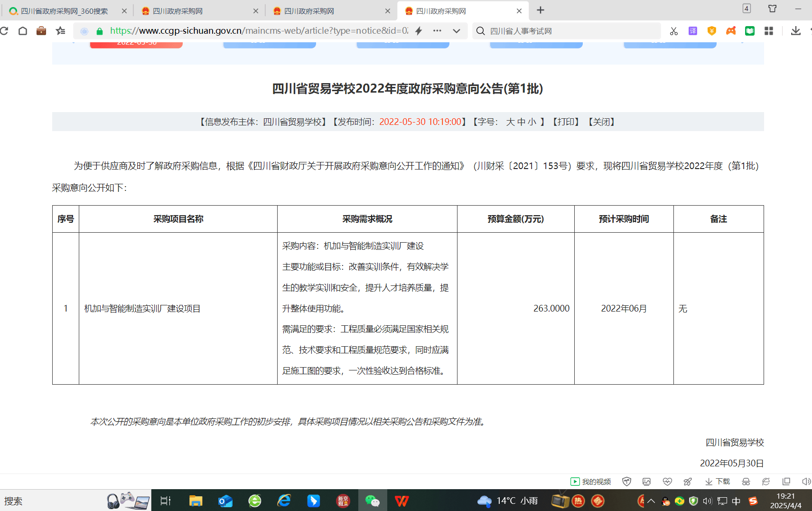
Task: Open 我的视频 from the browser status bar
Action: [590, 481]
